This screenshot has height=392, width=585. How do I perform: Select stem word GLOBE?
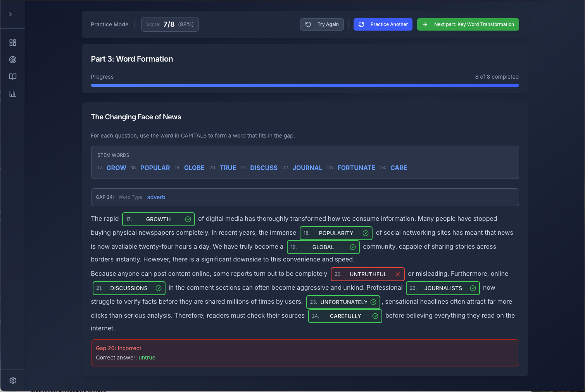coord(194,168)
